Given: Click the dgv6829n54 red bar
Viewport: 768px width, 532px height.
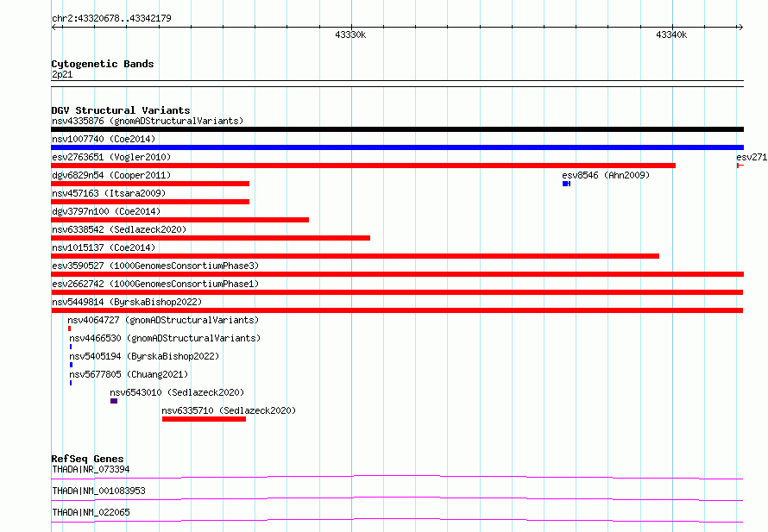Looking at the screenshot, I should 150,184.
